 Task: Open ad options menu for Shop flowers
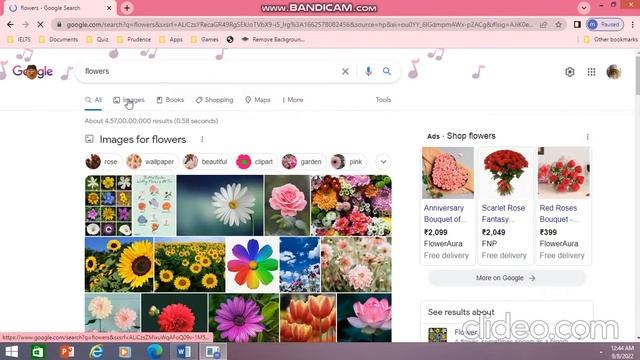pyautogui.click(x=587, y=136)
